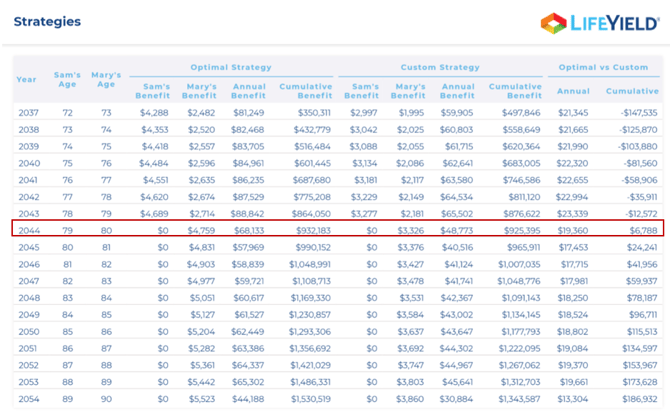The image size is (670, 415).
Task: Click the $1,343,587 custom cumulative value
Action: pyautogui.click(x=520, y=399)
